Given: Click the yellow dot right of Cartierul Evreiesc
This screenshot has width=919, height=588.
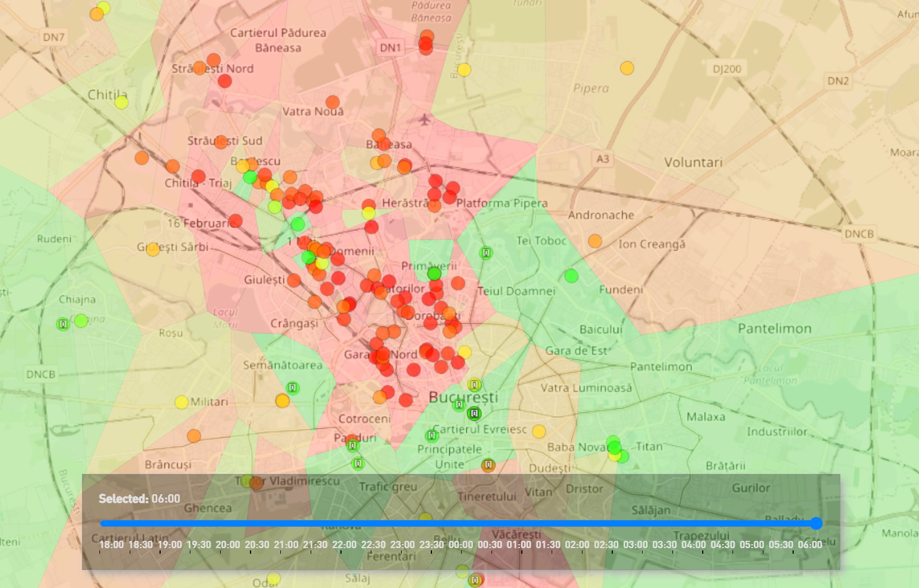Looking at the screenshot, I should [539, 431].
